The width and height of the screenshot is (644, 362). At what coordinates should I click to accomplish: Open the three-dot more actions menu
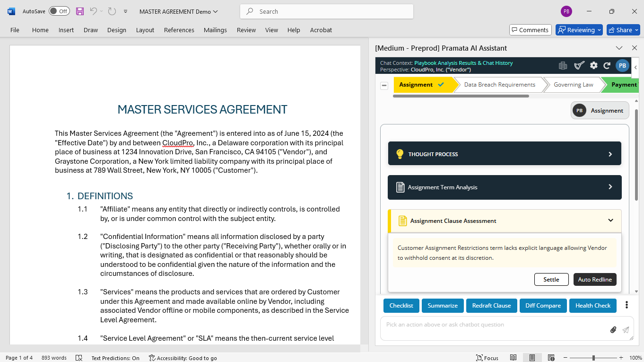click(627, 305)
